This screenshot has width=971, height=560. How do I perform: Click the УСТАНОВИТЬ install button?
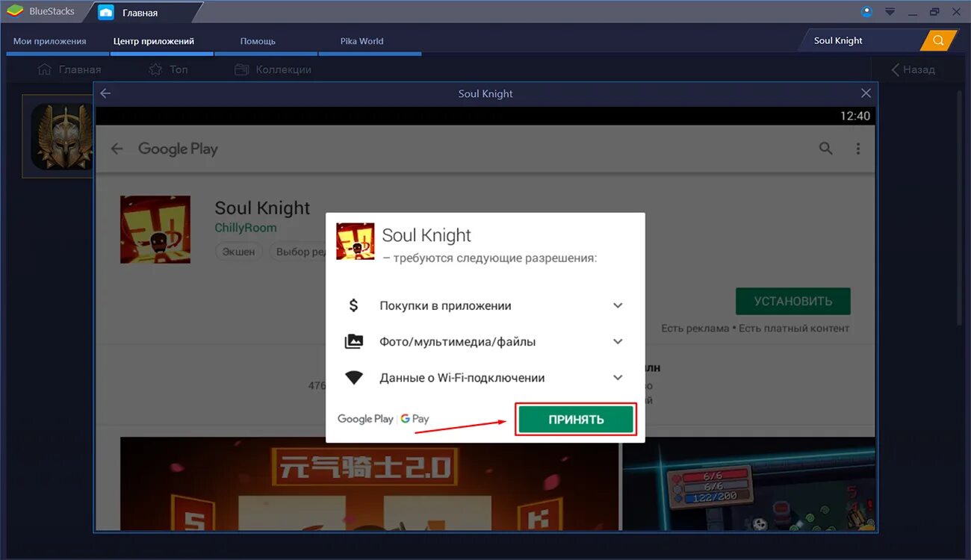click(x=792, y=301)
